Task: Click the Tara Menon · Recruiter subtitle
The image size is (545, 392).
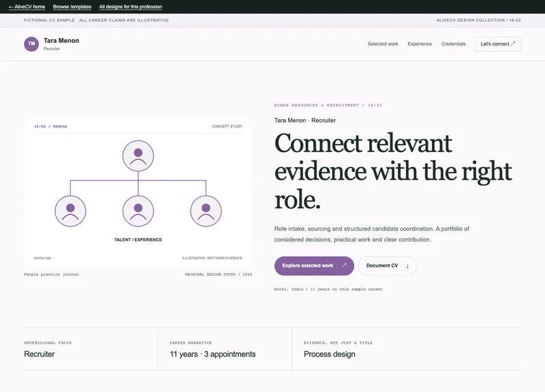Action: click(305, 120)
